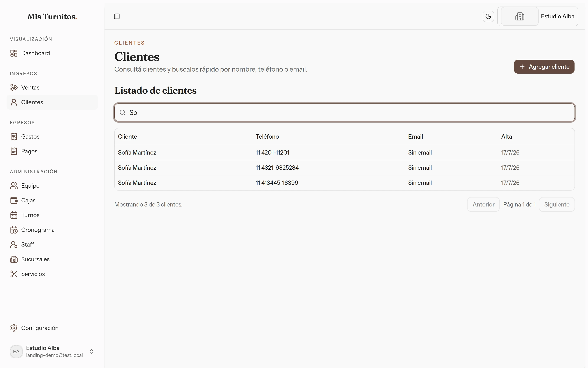Focus the client search field containing So
Screen dimensions: 588x368
345,112
